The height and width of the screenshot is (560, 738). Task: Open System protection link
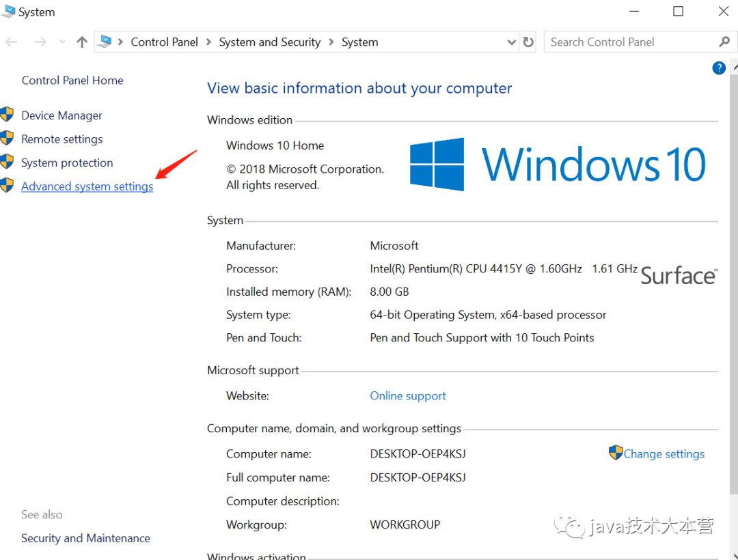(x=67, y=163)
